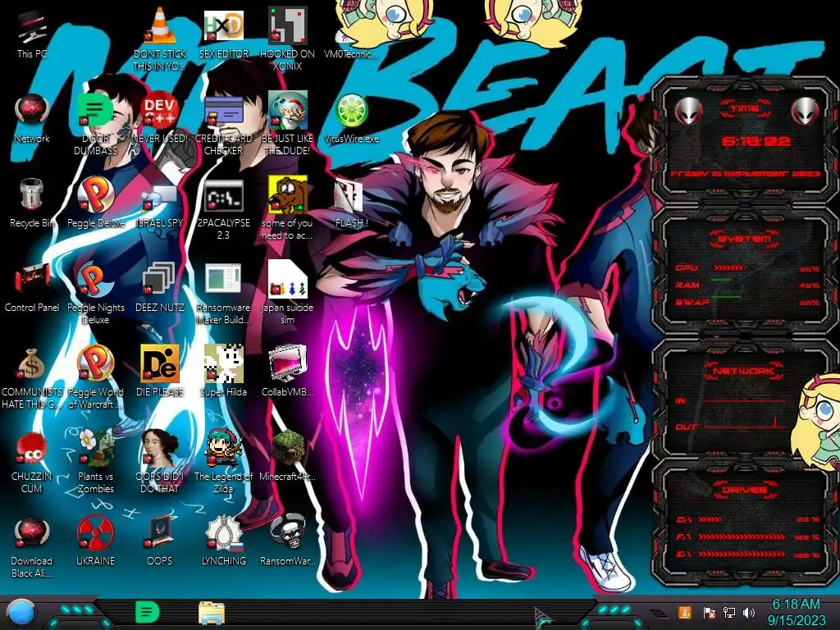Select the VirusWire.exe lime icon
The image size is (840, 630).
[351, 119]
